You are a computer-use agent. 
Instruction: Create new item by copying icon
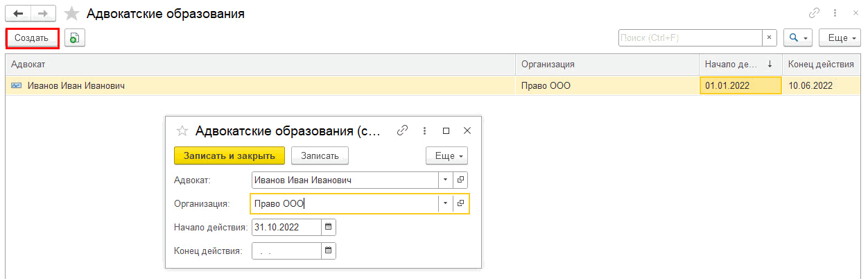click(x=75, y=38)
